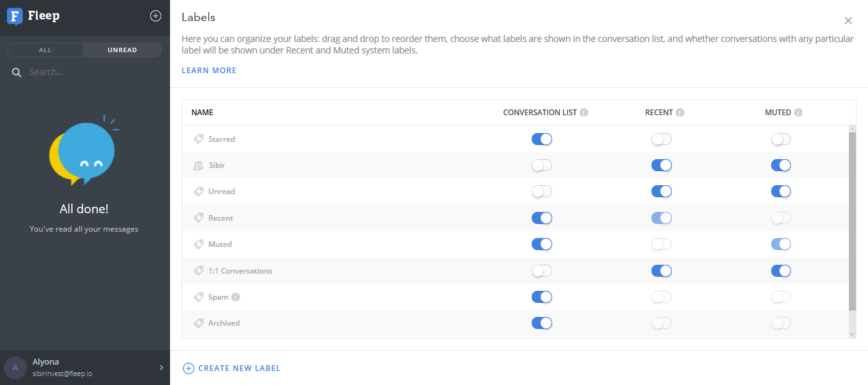Disable Starred in conversation list
868x385 pixels.
click(x=542, y=139)
